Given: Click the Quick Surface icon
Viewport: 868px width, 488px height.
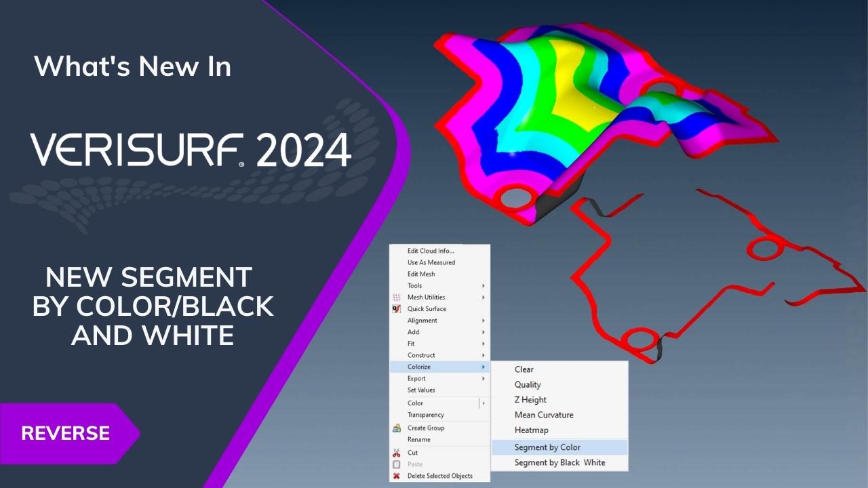Looking at the screenshot, I should (x=397, y=308).
